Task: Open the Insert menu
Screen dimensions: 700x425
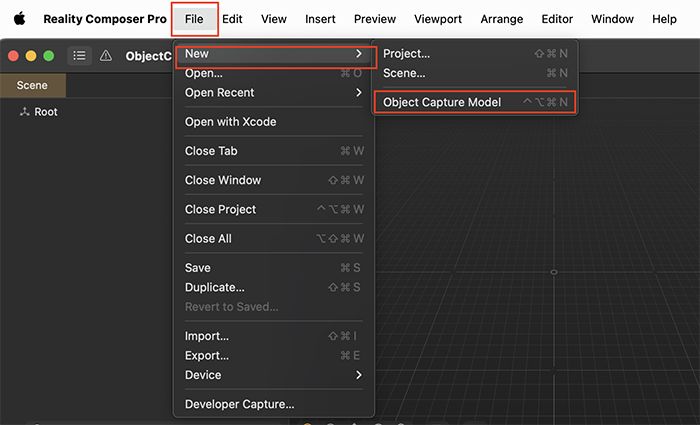Action: point(320,19)
